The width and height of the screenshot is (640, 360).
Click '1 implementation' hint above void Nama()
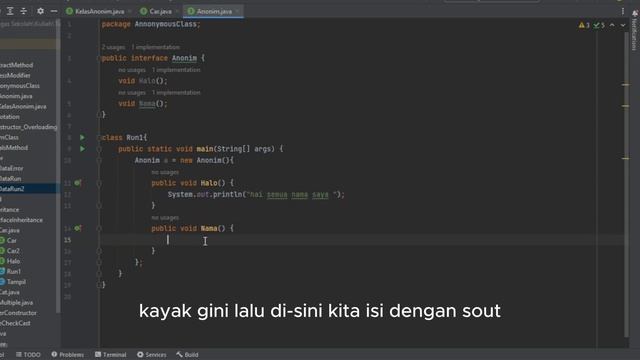[176, 93]
